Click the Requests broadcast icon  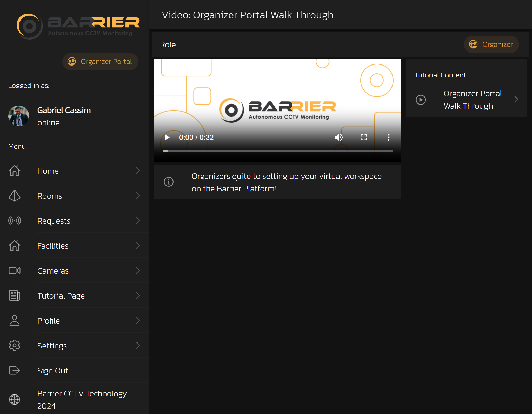pyautogui.click(x=15, y=221)
